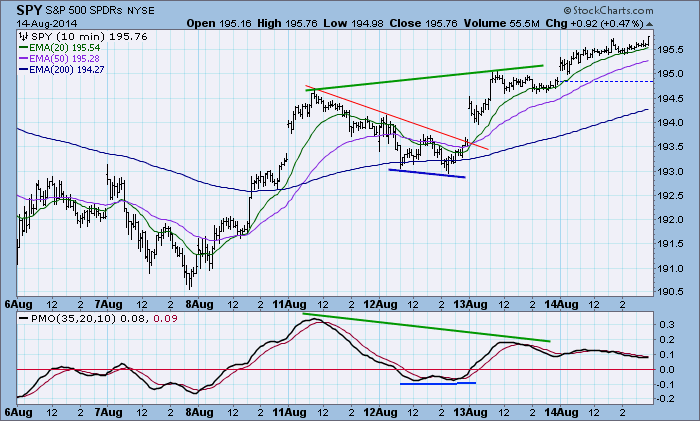
Task: Click 14Aug on the price chart date axis
Action: [562, 304]
